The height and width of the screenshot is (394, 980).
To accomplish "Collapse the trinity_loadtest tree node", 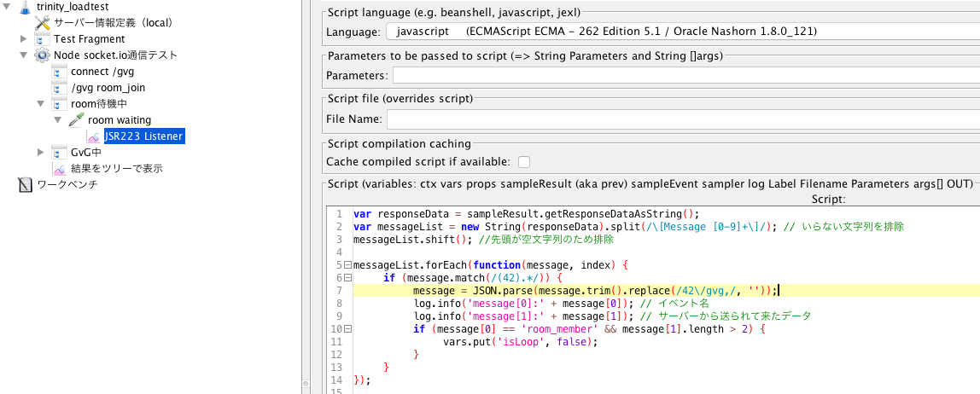I will 7,7.
